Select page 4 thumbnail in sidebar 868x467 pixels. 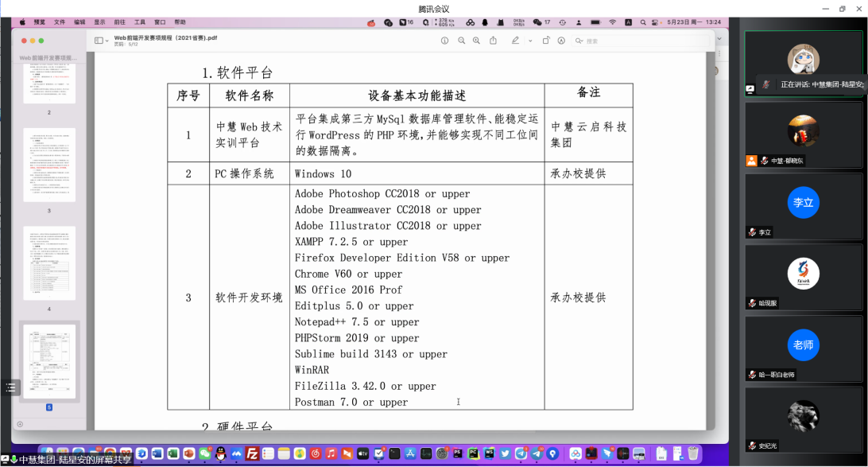tap(49, 263)
